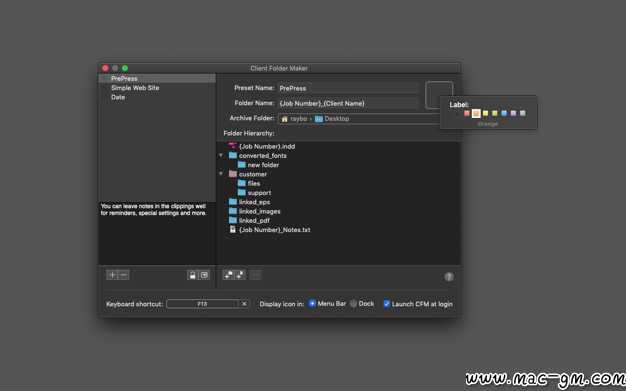Viewport: 626px width, 391px height.
Task: Click the notes clippings well text
Action: [154, 210]
